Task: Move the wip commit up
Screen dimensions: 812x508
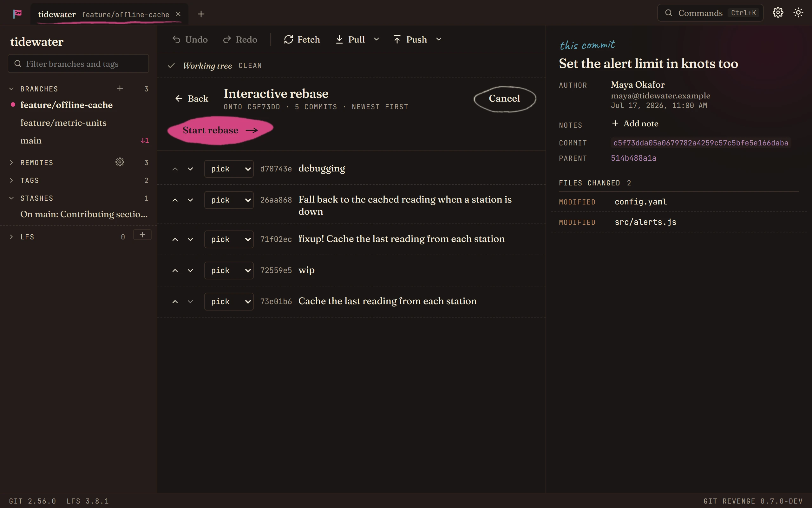Action: click(175, 271)
